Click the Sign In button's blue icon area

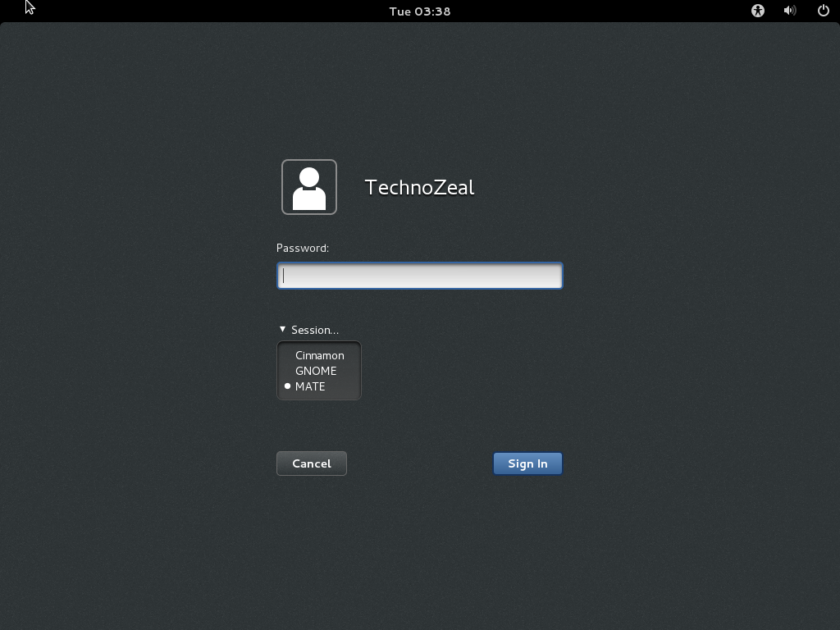(527, 463)
